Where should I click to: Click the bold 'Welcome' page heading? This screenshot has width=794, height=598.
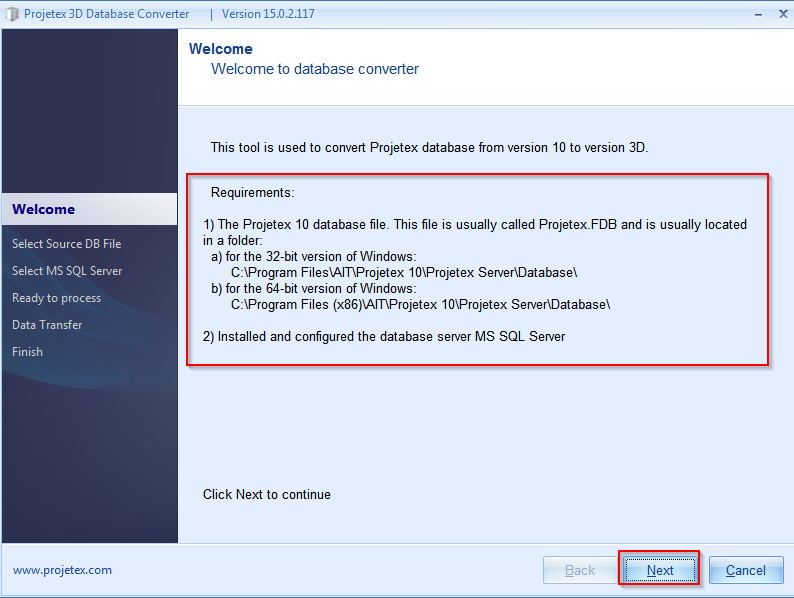coord(221,49)
